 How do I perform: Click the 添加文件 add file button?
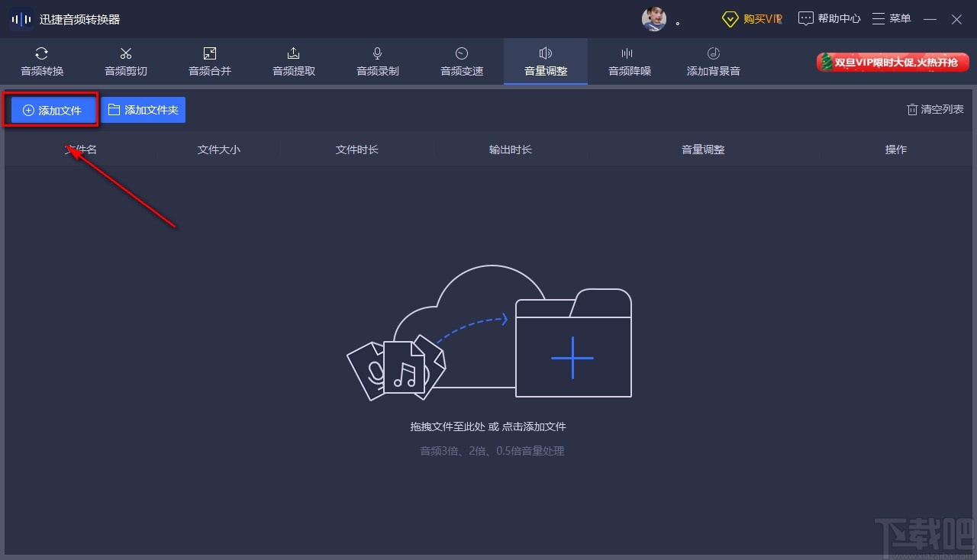pyautogui.click(x=50, y=109)
